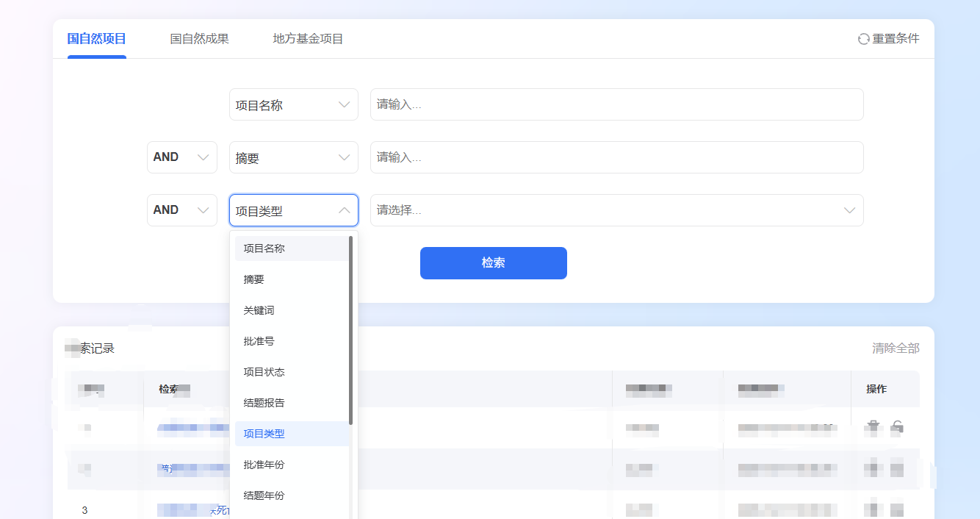Choose 关键词 from the dropdown list
This screenshot has width=980, height=519.
(x=292, y=310)
